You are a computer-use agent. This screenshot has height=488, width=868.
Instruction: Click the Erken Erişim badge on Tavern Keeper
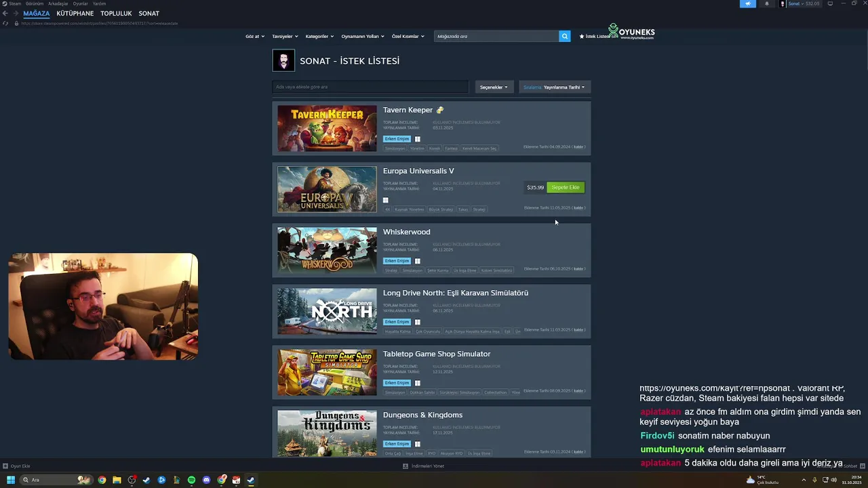pyautogui.click(x=397, y=139)
